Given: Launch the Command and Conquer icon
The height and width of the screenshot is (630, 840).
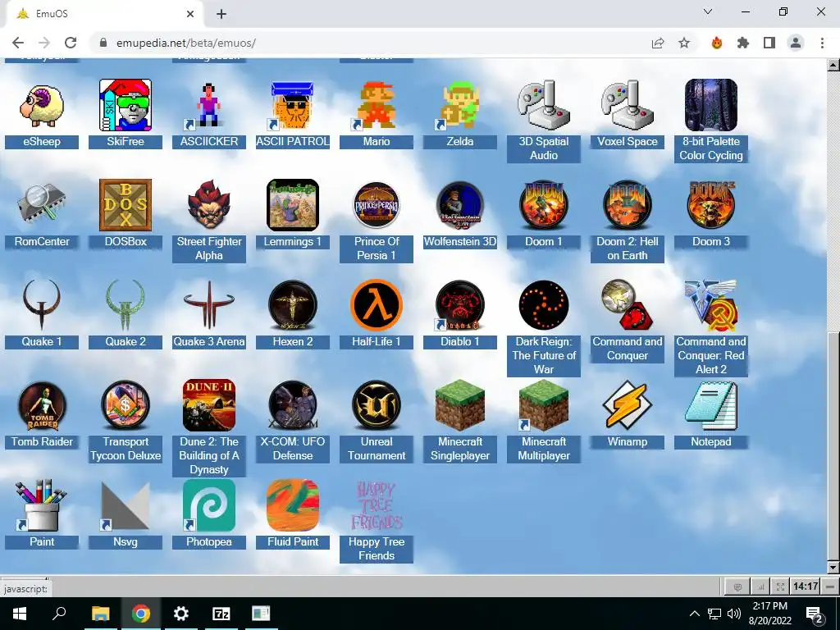Looking at the screenshot, I should [628, 305].
